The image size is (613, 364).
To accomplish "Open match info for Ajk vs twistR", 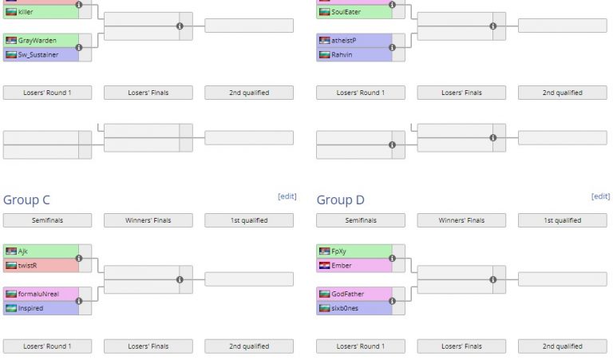I will coord(79,258).
